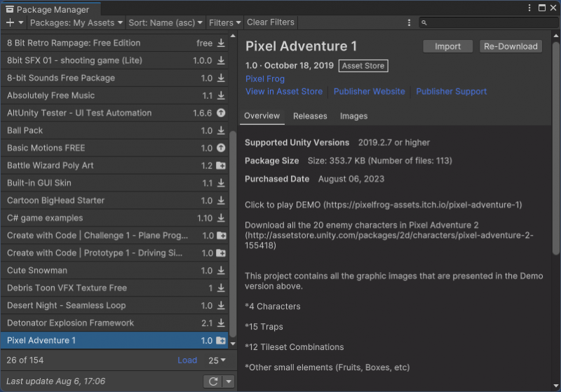
Task: Open the Filters dropdown
Action: (x=224, y=22)
